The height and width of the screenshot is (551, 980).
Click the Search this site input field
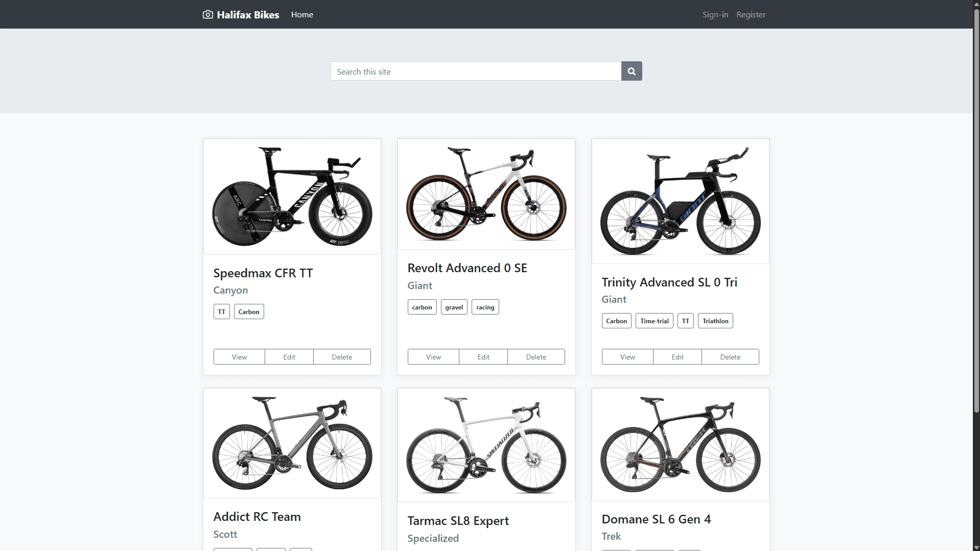coord(475,71)
